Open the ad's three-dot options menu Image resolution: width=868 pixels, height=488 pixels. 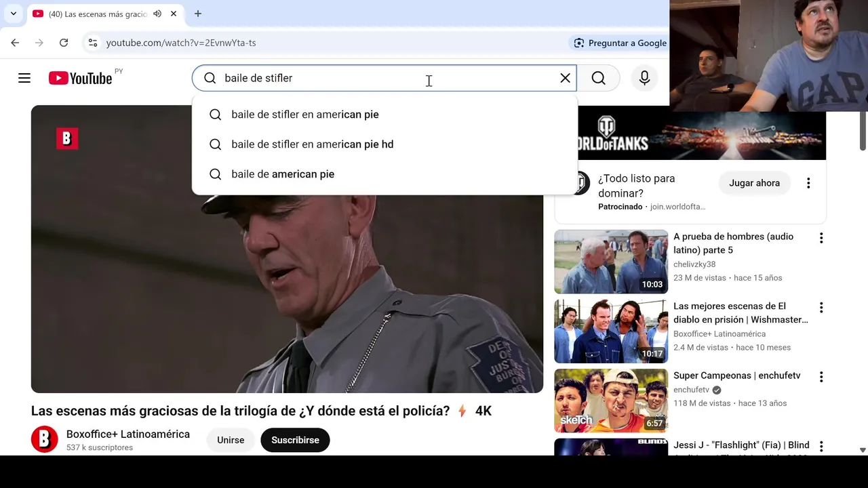pos(808,183)
